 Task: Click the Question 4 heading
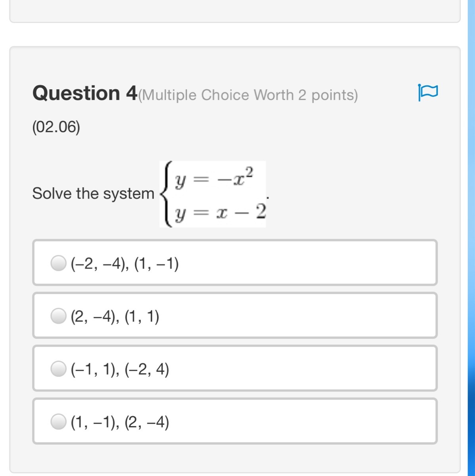point(85,93)
